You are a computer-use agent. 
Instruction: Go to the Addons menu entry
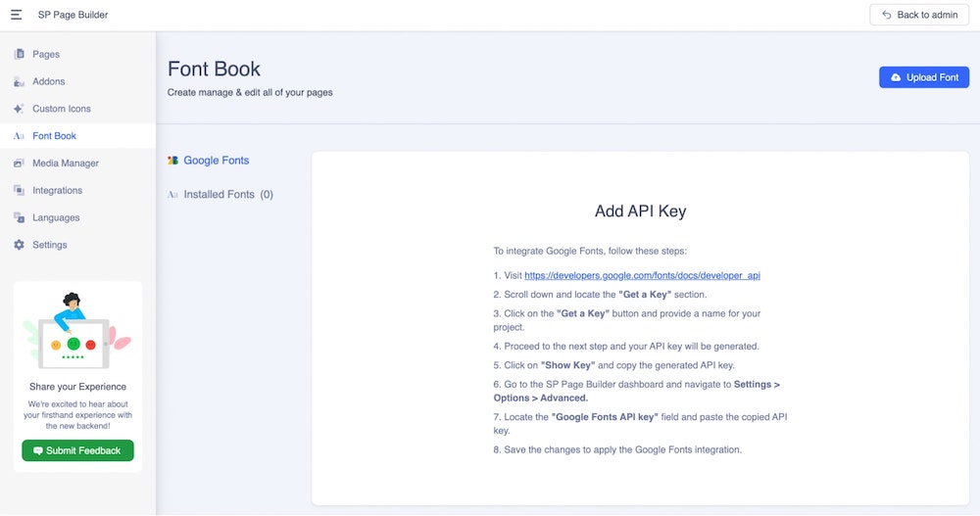49,81
